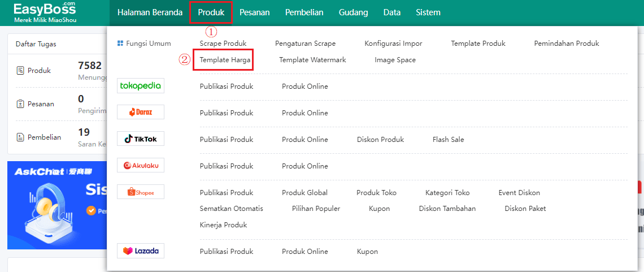Go to Halaman Beranda tab
The width and height of the screenshot is (644, 272).
(150, 12)
